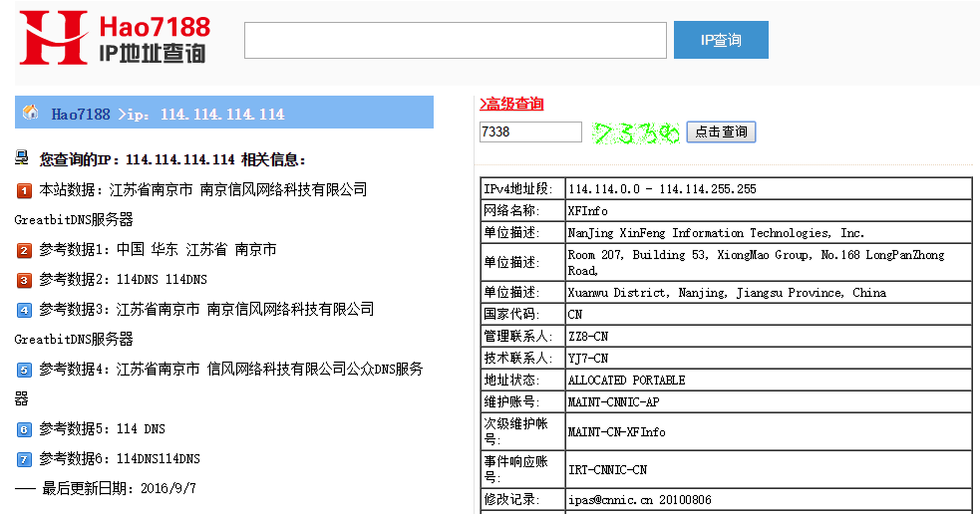This screenshot has width=980, height=514.
Task: Click the red number 3 badge icon
Action: pos(24,281)
